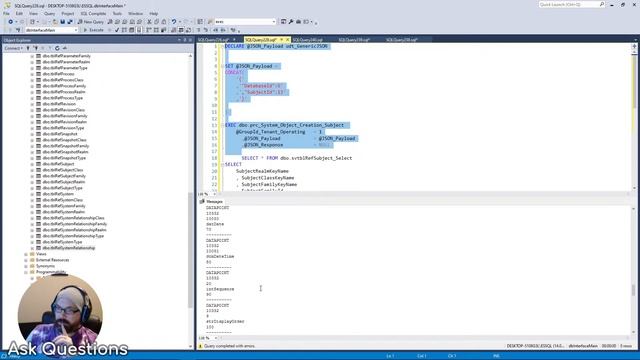Image resolution: width=640 pixels, height=360 pixels.
Task: Open the Project menu
Action: tap(68, 13)
